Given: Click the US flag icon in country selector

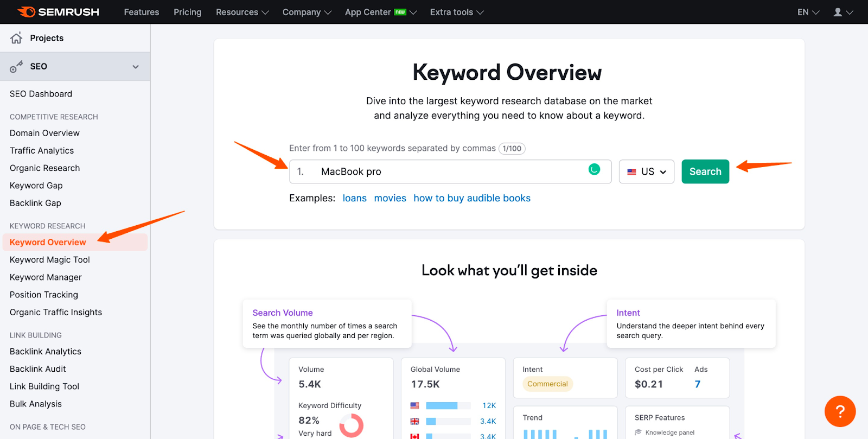Looking at the screenshot, I should point(631,171).
